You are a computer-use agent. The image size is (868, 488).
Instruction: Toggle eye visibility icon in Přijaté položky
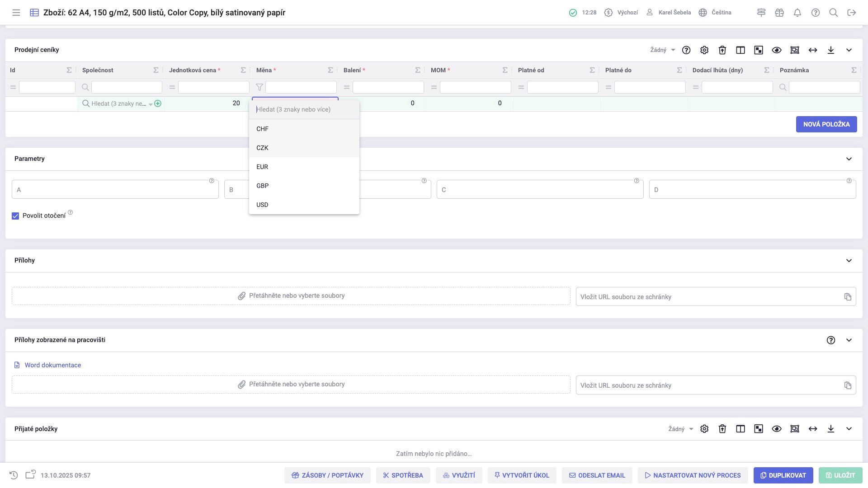[777, 429]
